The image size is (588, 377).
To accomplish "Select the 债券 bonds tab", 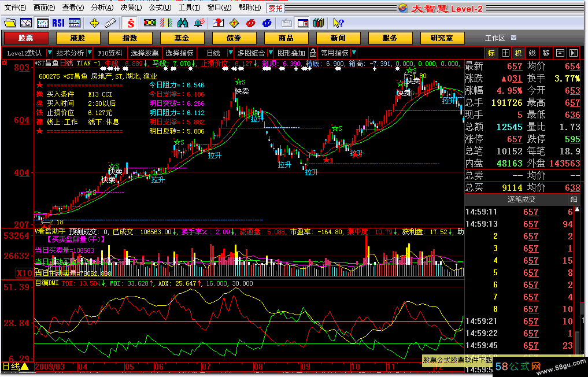I will pos(234,38).
